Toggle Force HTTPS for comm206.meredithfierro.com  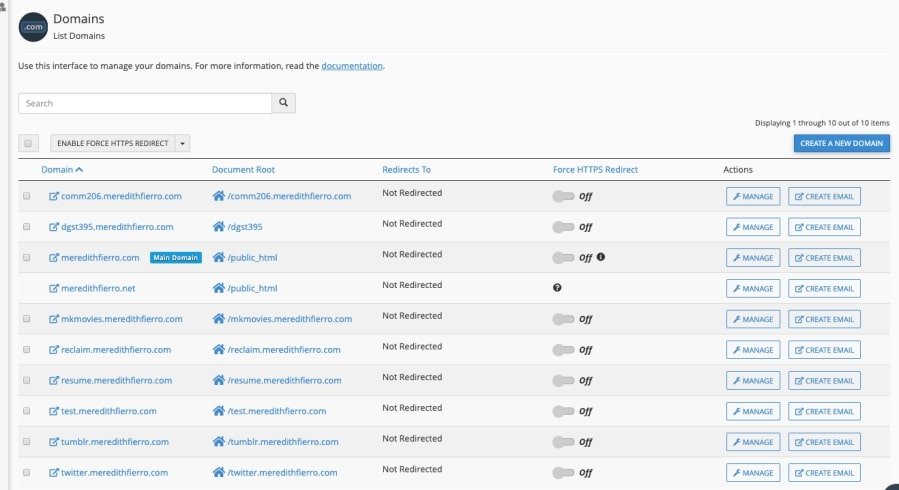tap(563, 197)
